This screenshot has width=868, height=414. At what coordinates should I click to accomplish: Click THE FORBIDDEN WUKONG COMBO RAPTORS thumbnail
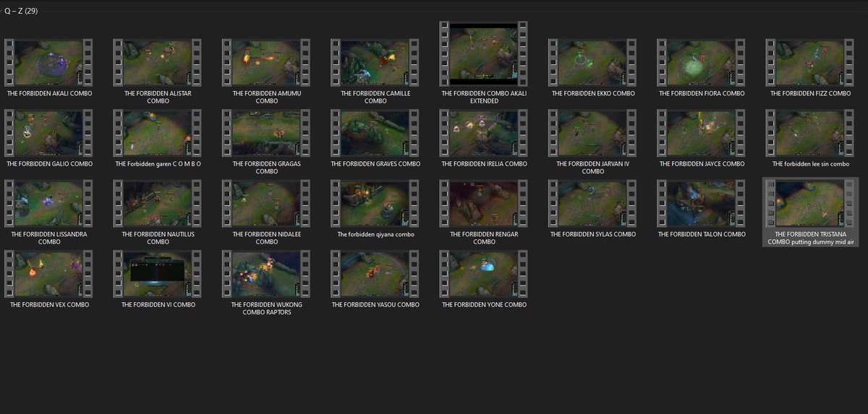click(266, 274)
